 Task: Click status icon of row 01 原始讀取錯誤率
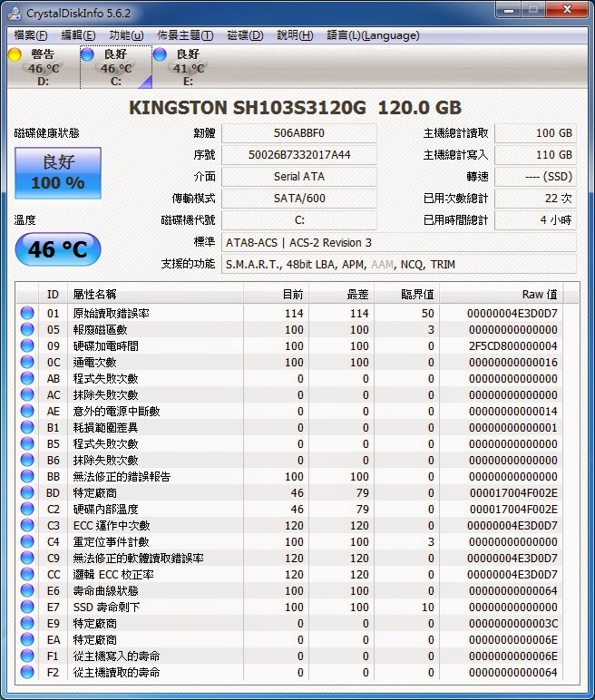[27, 313]
